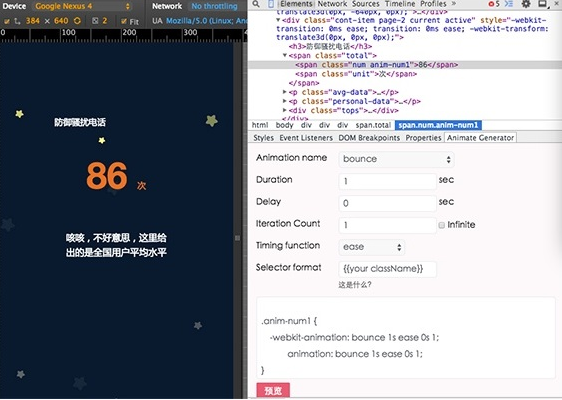Collapse the cont-item page-2 div node
This screenshot has width=562, height=400.
click(x=278, y=20)
